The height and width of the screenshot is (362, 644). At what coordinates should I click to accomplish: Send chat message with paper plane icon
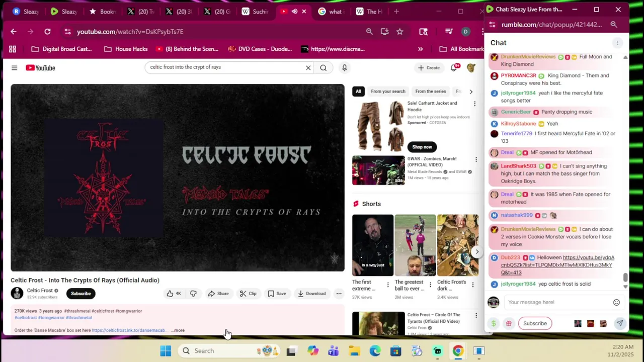620,323
